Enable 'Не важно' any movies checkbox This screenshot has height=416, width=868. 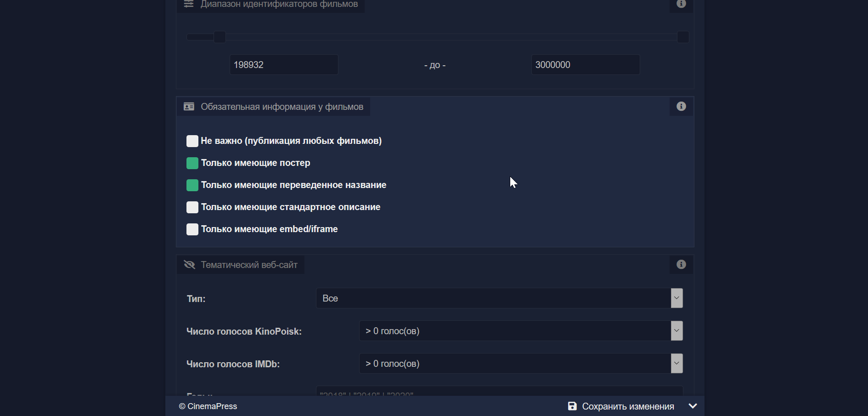pos(192,141)
